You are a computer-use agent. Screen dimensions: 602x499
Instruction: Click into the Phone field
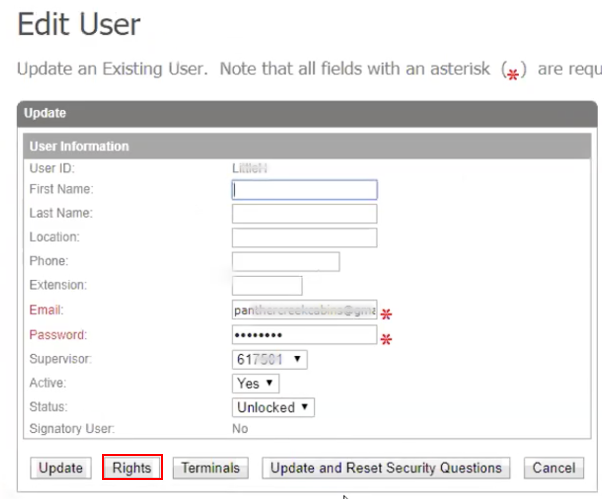(286, 262)
